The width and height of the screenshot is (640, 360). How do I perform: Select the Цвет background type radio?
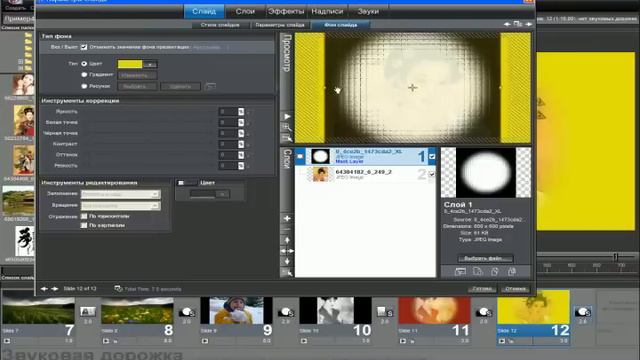coord(84,64)
